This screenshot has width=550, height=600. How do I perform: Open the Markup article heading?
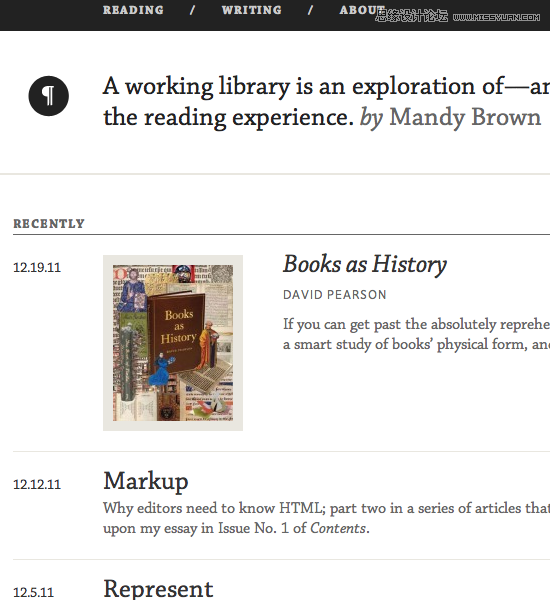pos(146,481)
